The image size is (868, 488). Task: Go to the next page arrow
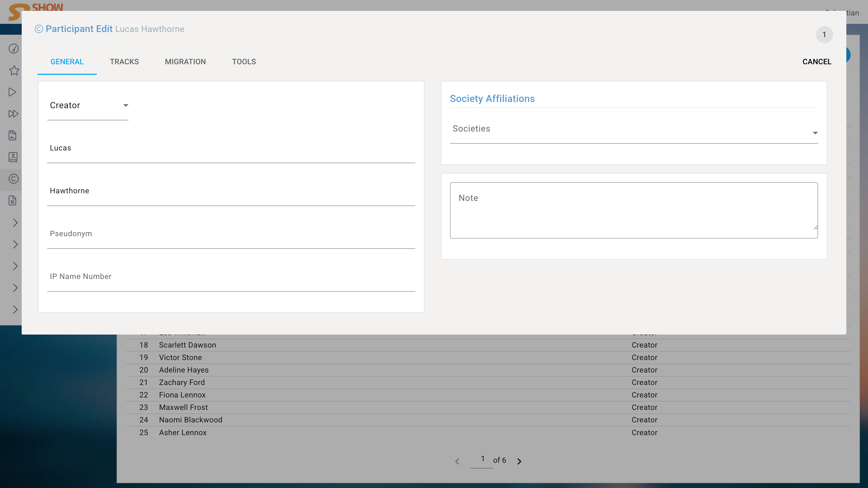click(519, 461)
